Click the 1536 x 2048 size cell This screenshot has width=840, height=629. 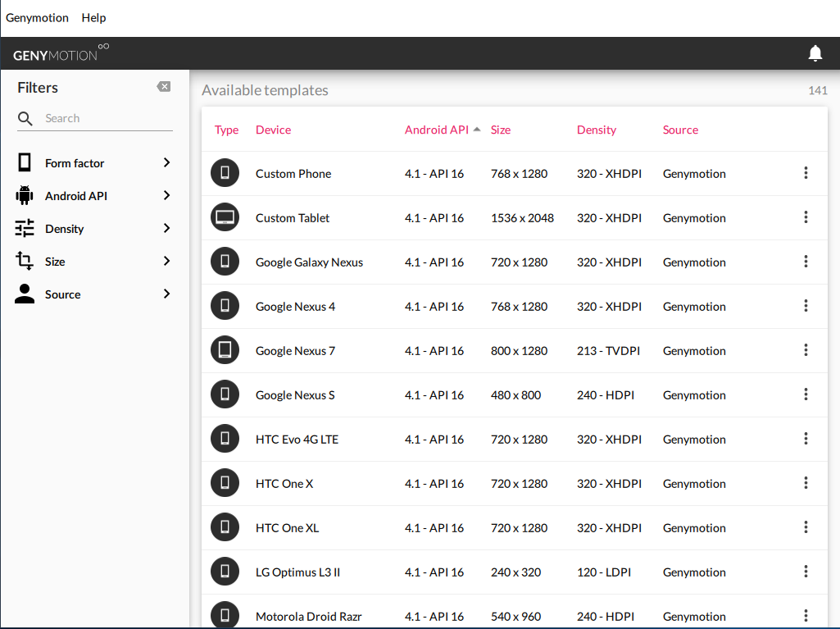522,217
